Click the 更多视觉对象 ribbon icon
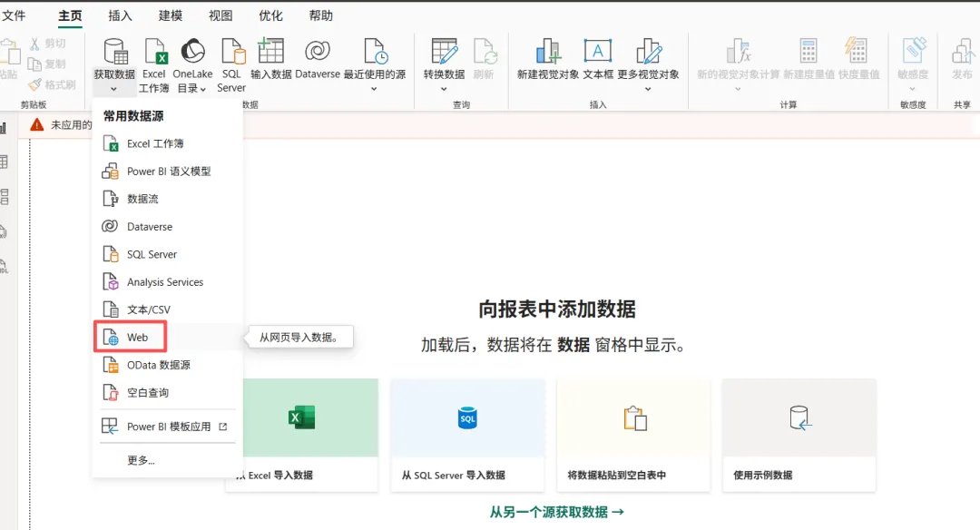 pyautogui.click(x=648, y=51)
